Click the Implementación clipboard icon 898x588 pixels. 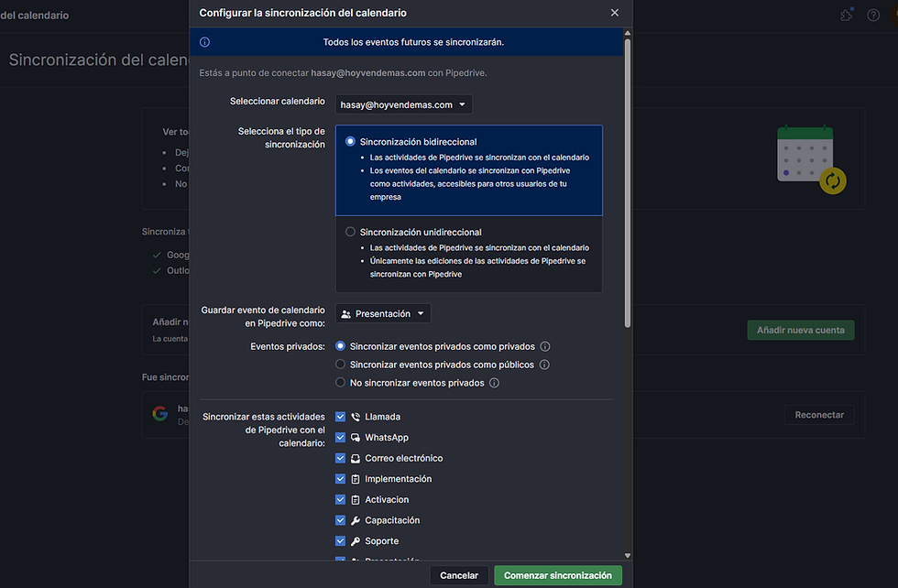pyautogui.click(x=356, y=479)
